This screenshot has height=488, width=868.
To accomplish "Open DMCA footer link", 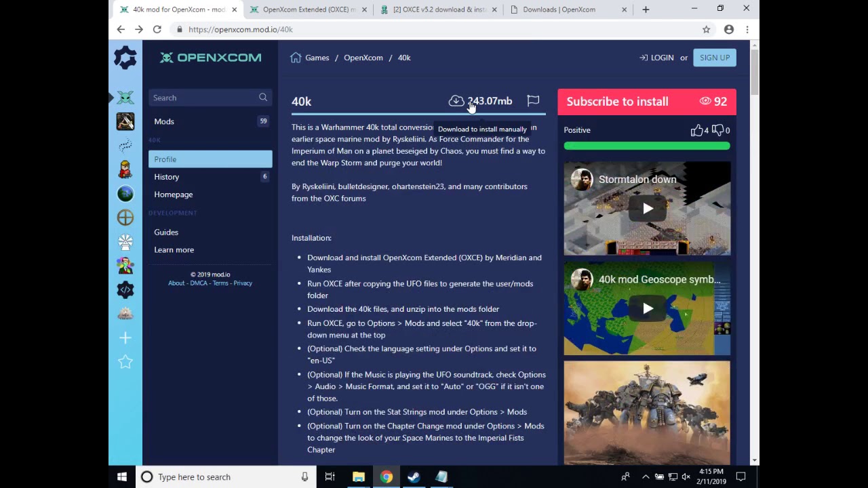I will point(199,283).
